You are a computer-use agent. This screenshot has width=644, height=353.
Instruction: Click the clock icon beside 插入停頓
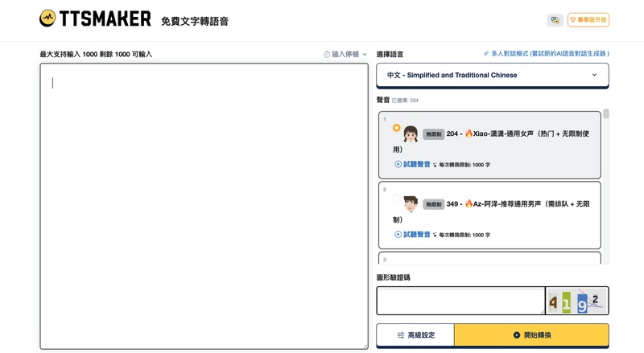coord(327,54)
